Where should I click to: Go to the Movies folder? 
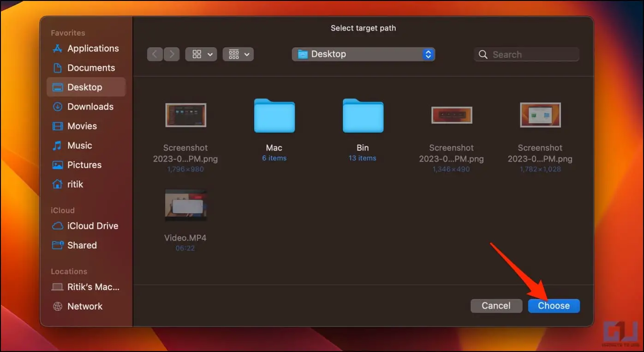82,126
